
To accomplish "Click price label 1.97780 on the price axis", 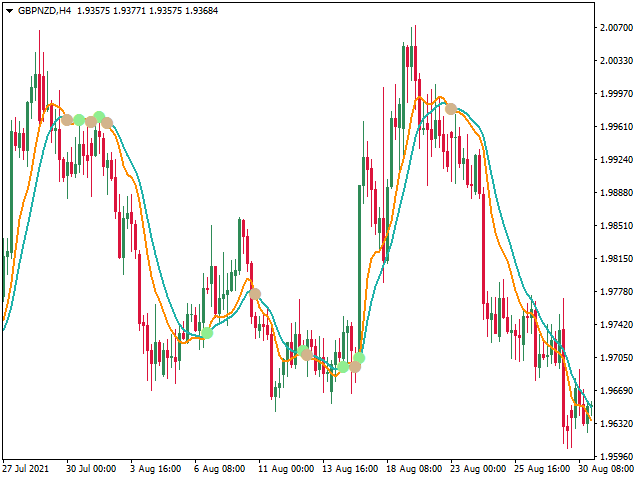I will pyautogui.click(x=616, y=292).
